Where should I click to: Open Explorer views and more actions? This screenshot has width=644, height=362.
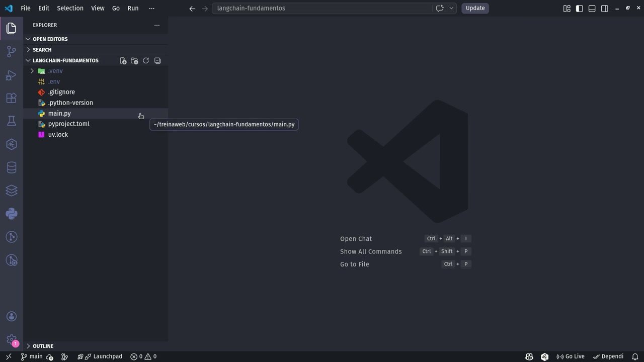click(157, 25)
